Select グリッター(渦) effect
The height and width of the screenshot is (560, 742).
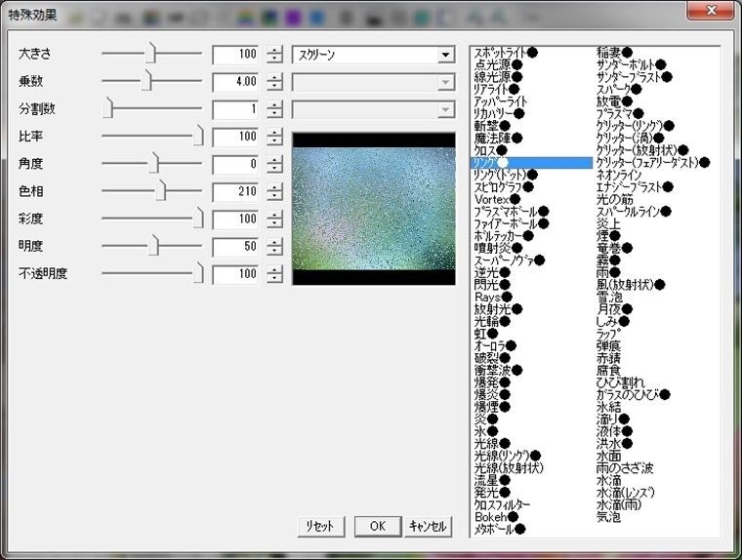coord(630,139)
